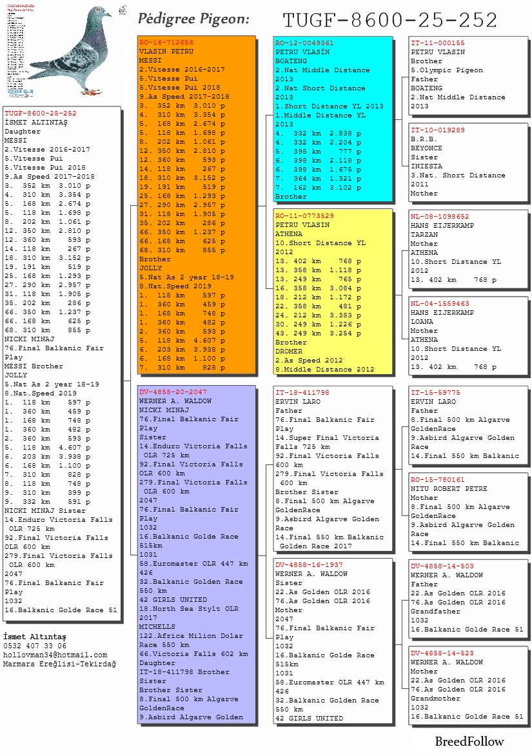Select the yellow ATHENA pedigree box
Screen dimensions: 532x756
click(333, 292)
